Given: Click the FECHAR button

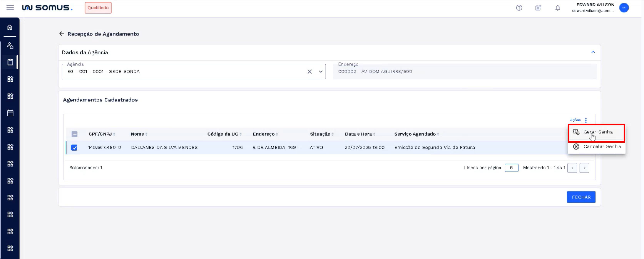Looking at the screenshot, I should 581,197.
